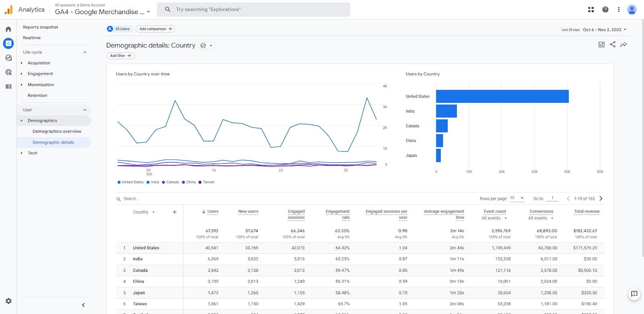This screenshot has width=644, height=314.
Task: Expand the Engagement menu
Action: [40, 74]
